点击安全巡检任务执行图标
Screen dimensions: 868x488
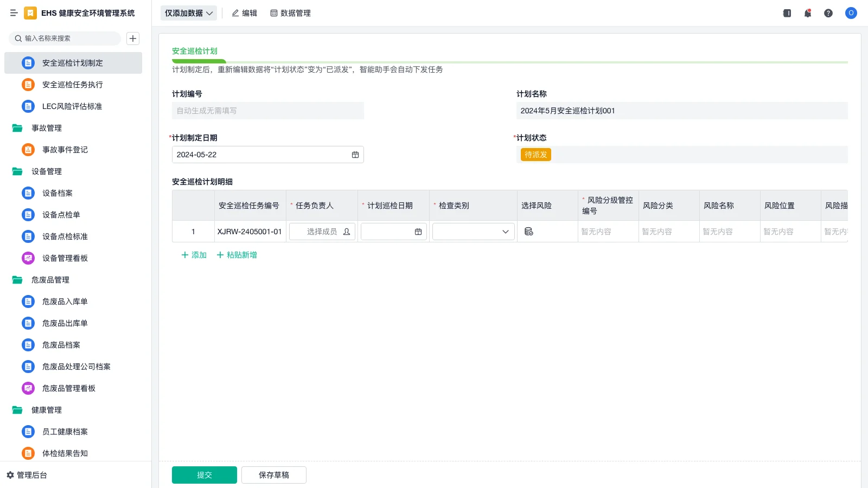28,85
